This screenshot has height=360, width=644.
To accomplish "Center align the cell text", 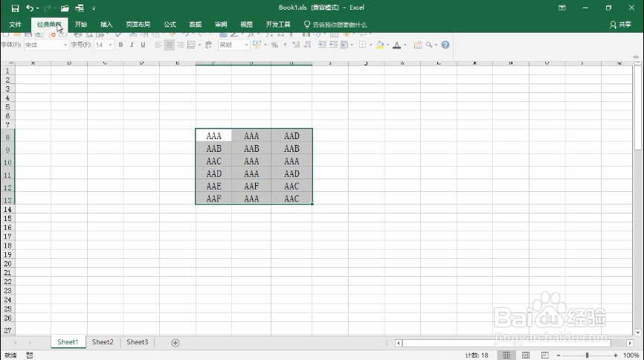I will pos(169,45).
